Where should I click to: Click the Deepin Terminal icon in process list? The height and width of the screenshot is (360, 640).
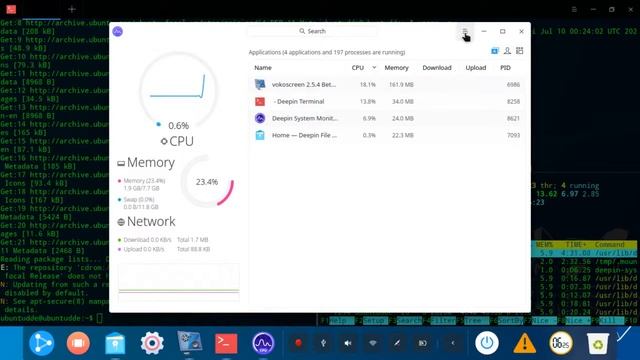point(260,101)
